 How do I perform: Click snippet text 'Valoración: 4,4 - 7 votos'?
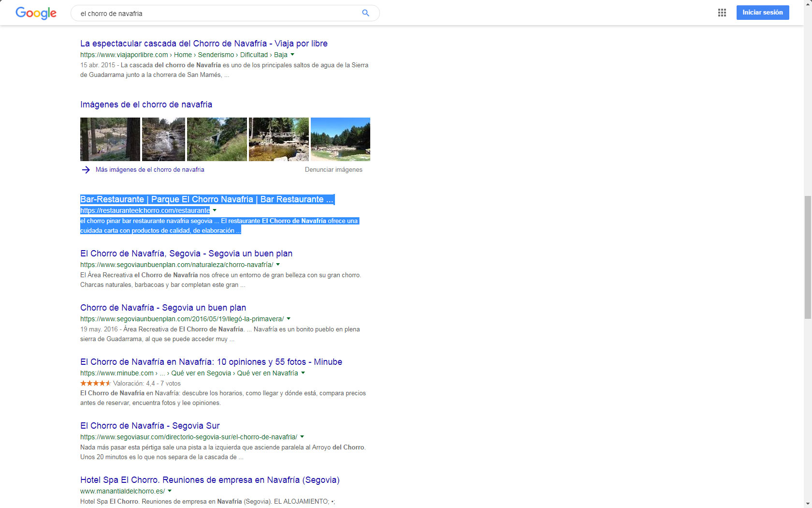click(147, 383)
